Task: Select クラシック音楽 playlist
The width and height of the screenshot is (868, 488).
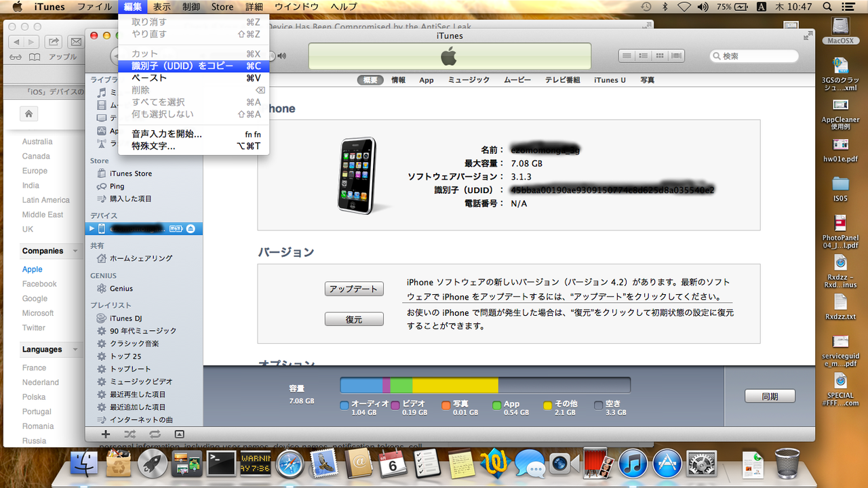Action: click(134, 344)
